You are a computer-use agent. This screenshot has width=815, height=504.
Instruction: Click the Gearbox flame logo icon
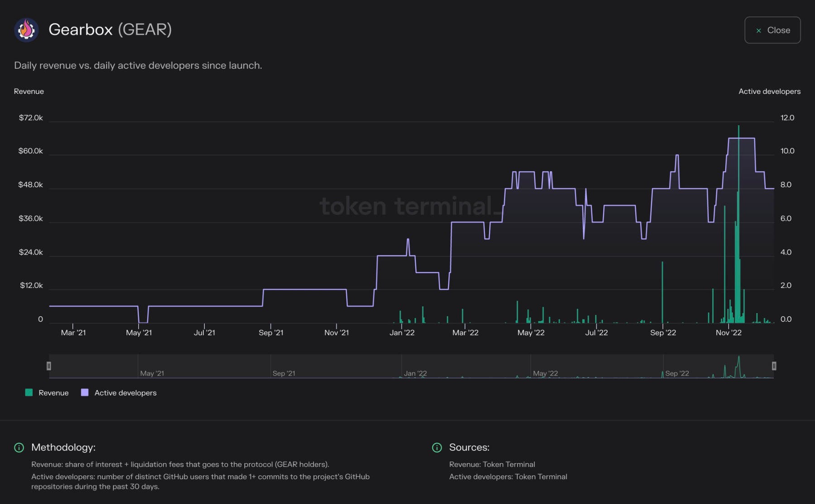(x=26, y=30)
